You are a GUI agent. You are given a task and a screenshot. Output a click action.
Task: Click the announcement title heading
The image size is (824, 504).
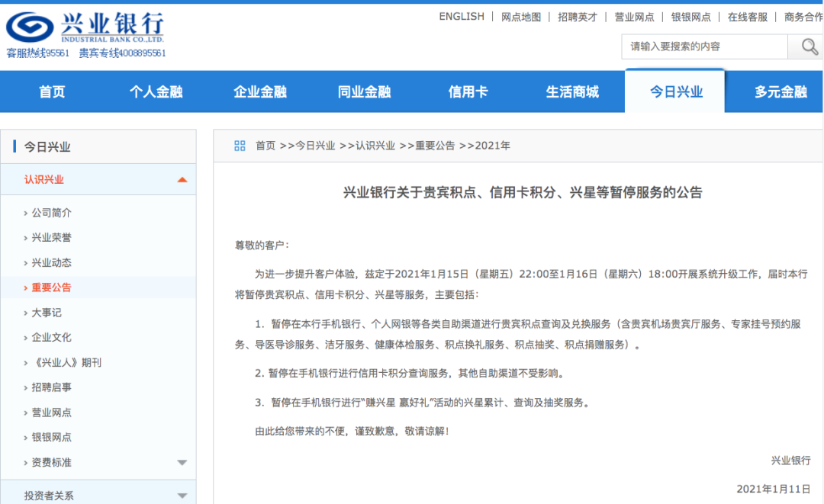click(x=523, y=193)
